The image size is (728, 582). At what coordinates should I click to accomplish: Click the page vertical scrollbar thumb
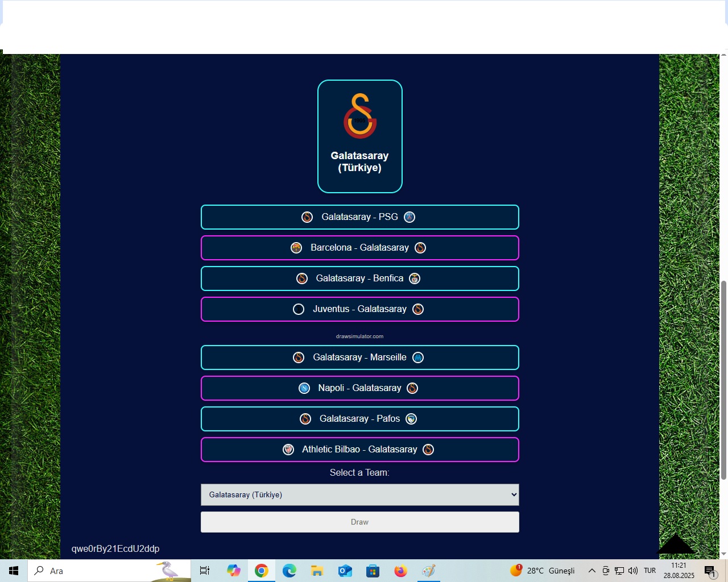point(723,380)
